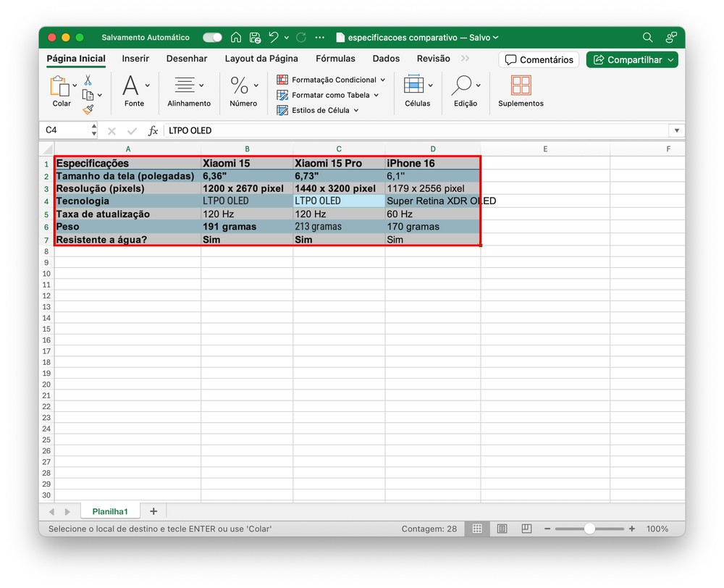Toggle the Salvamento Automático switch
The image size is (724, 588).
coord(212,38)
